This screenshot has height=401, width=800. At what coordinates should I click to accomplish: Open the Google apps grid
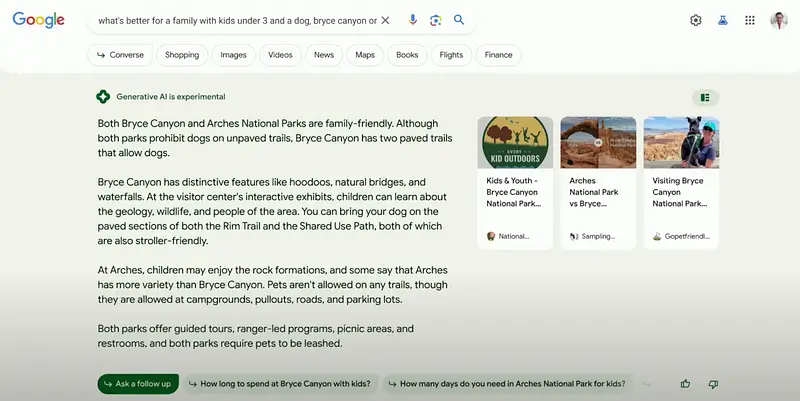click(x=749, y=20)
